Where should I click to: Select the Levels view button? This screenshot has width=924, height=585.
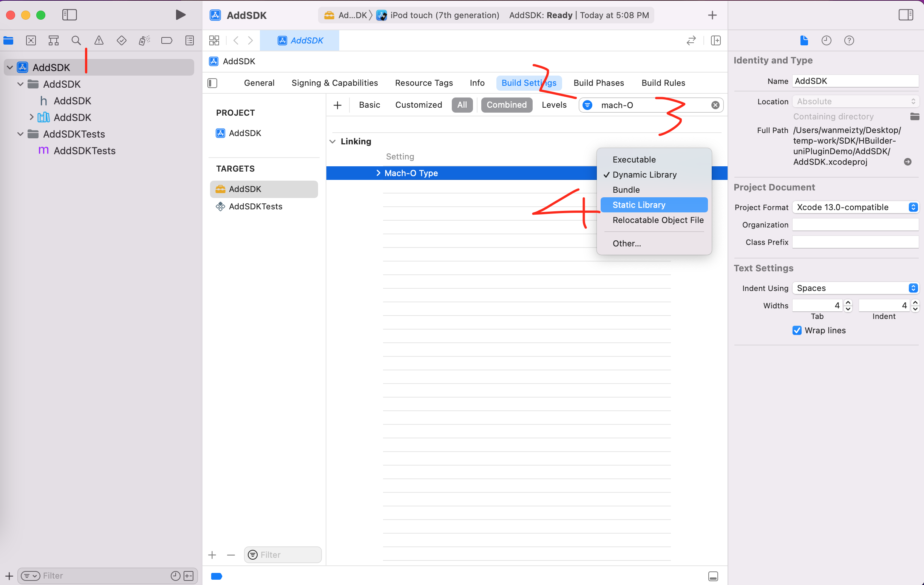coord(554,105)
